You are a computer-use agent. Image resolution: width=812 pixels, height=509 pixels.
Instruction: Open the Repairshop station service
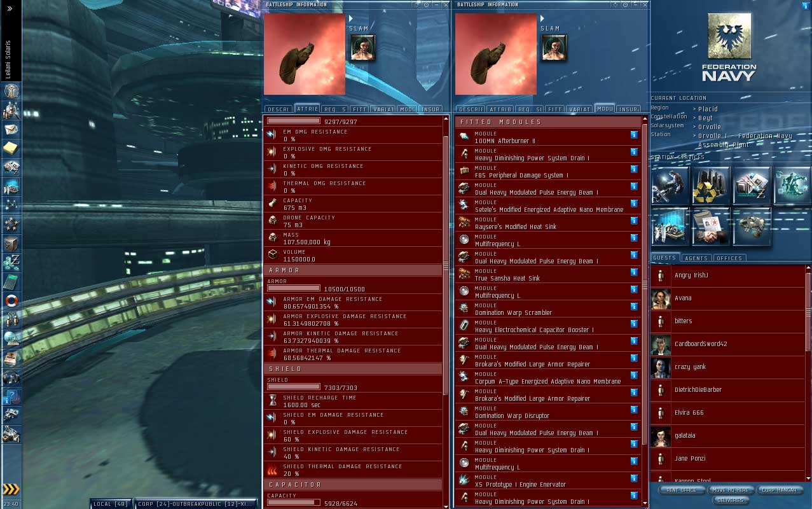pos(670,185)
